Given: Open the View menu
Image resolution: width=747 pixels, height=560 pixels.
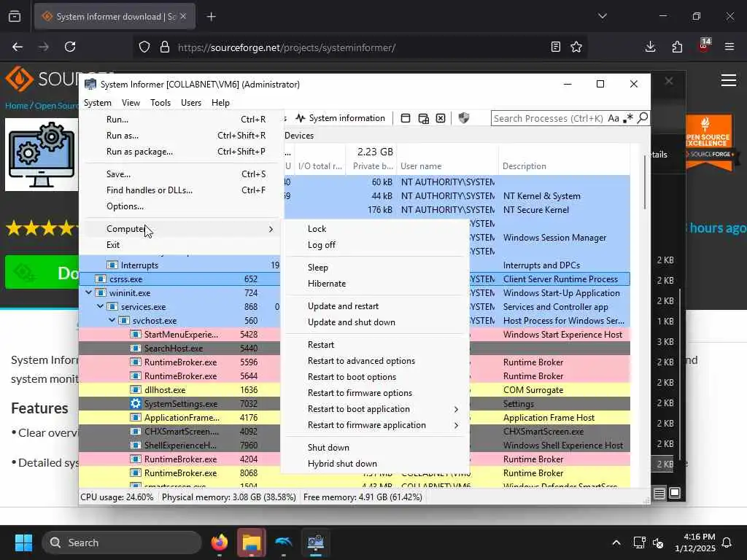Looking at the screenshot, I should 131,102.
